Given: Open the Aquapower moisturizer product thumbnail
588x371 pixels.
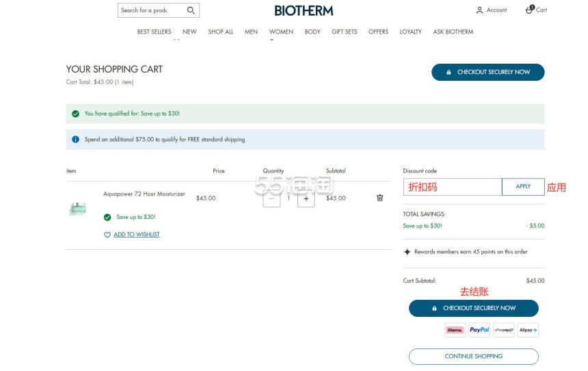Looking at the screenshot, I should tap(78, 209).
